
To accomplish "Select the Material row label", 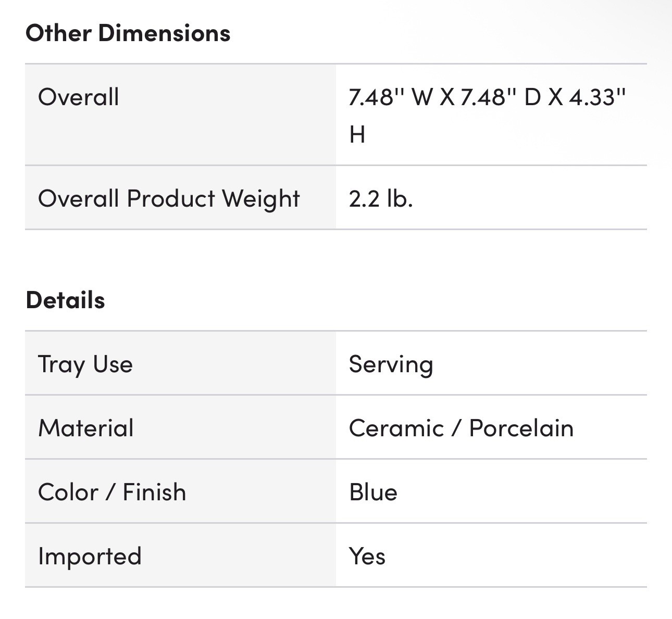I will (x=86, y=428).
